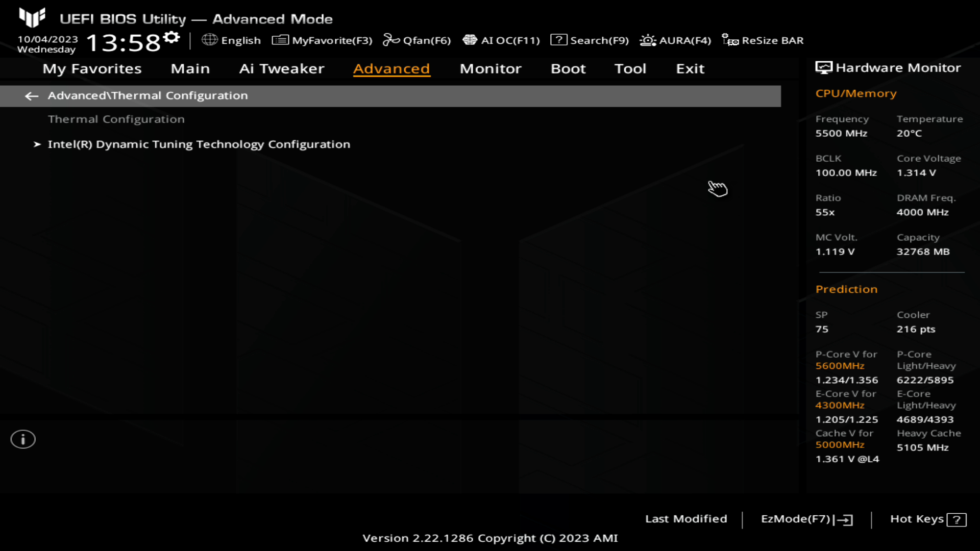Click the 13:58 clock display

pos(124,42)
